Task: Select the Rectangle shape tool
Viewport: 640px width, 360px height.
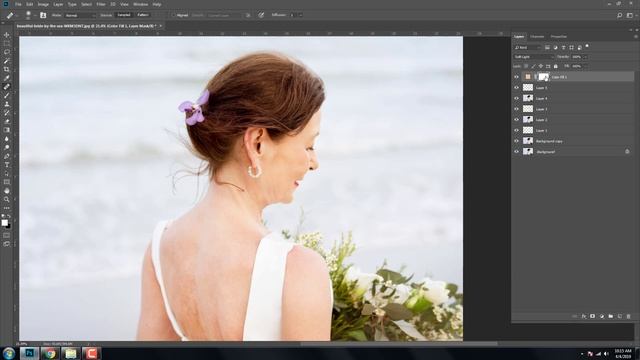Action: pyautogui.click(x=7, y=182)
